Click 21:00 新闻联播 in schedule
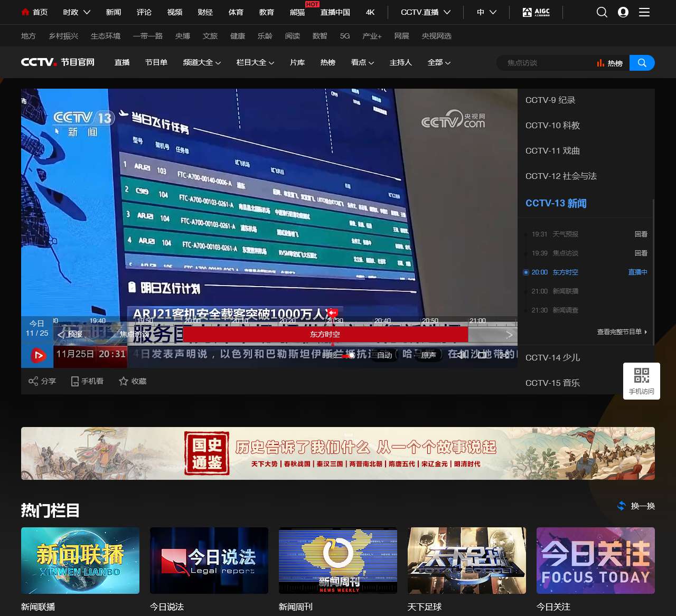Screen dimensions: 676x616 tap(555, 291)
